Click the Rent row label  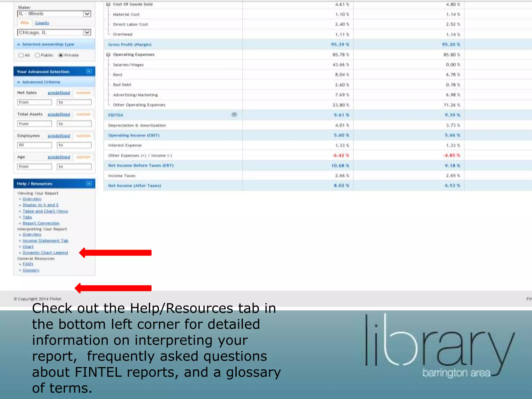coord(118,75)
